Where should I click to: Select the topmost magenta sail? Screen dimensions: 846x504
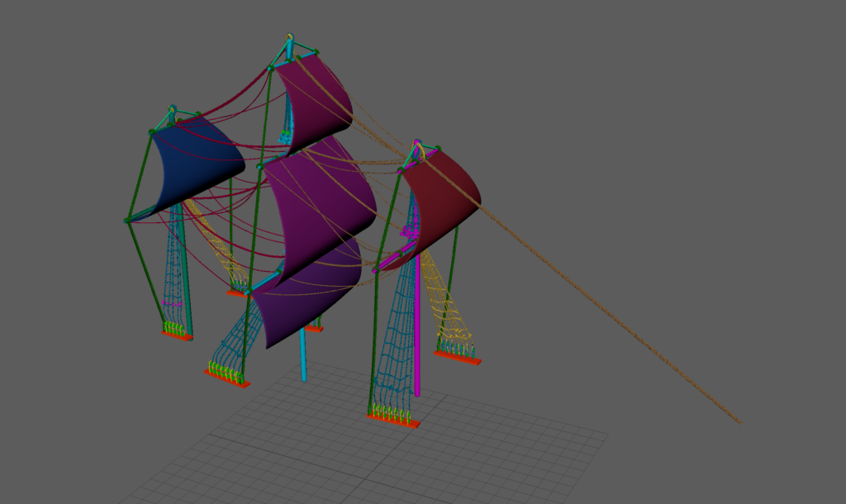tap(318, 95)
